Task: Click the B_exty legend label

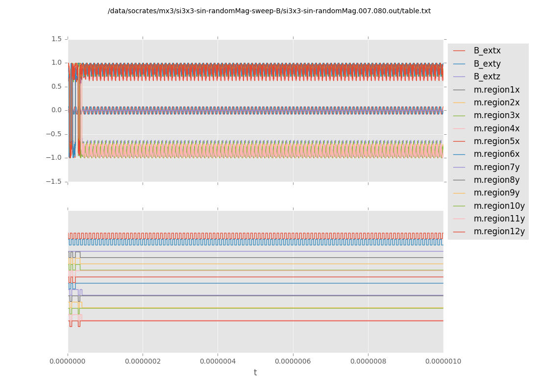Action: tap(487, 64)
